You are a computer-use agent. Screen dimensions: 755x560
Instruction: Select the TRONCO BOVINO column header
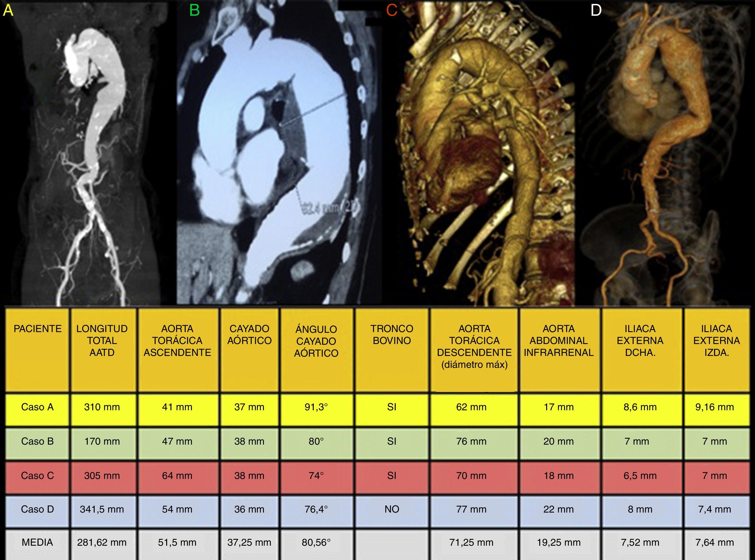tap(392, 334)
